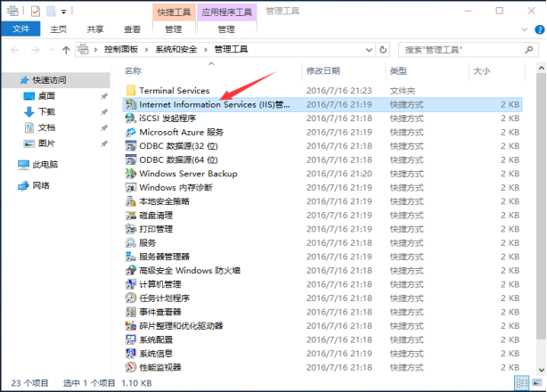The height and width of the screenshot is (392, 547).
Task: Click the back navigation arrow
Action: click(14, 50)
